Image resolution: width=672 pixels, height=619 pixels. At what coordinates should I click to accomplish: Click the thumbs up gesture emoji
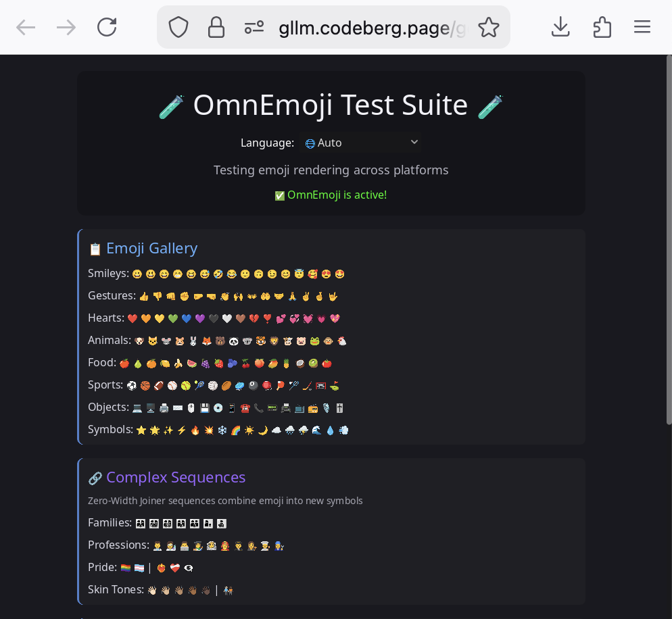(143, 296)
